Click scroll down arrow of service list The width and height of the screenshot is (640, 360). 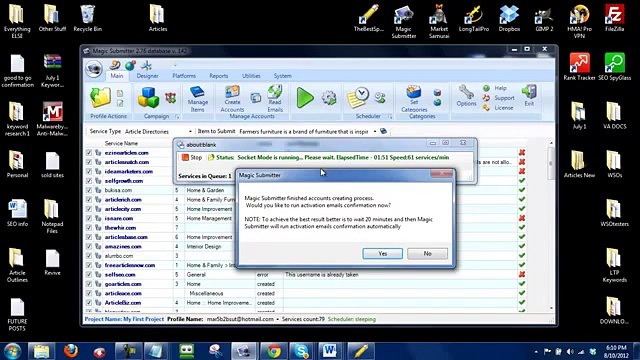551,308
